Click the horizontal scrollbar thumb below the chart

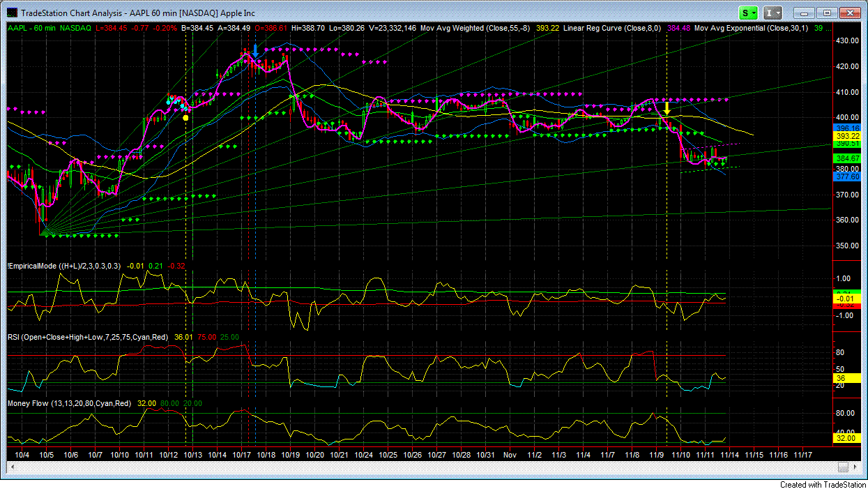pyautogui.click(x=844, y=467)
